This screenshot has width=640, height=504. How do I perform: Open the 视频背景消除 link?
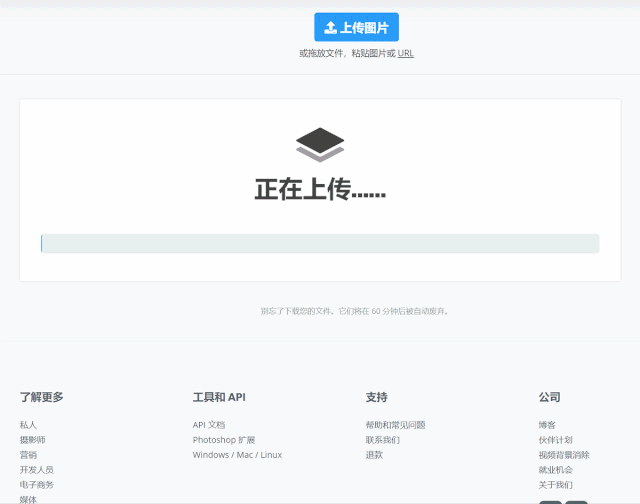coord(563,455)
